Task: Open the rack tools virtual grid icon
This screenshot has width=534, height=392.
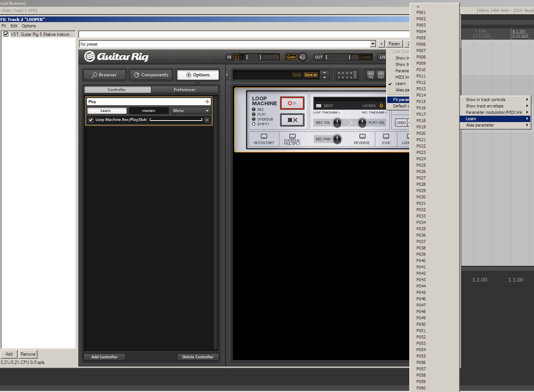Action: point(347,75)
